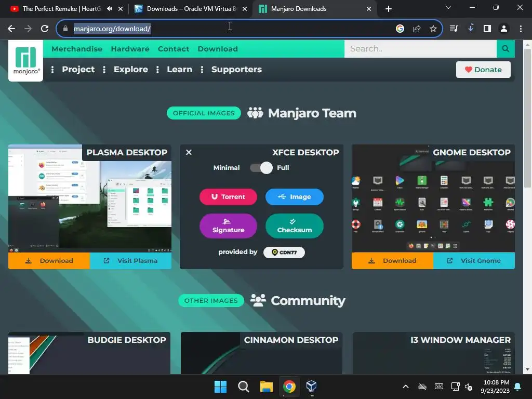Screen dimensions: 532x399
Task: Download the Gnome Desktop edition
Action: click(x=393, y=261)
